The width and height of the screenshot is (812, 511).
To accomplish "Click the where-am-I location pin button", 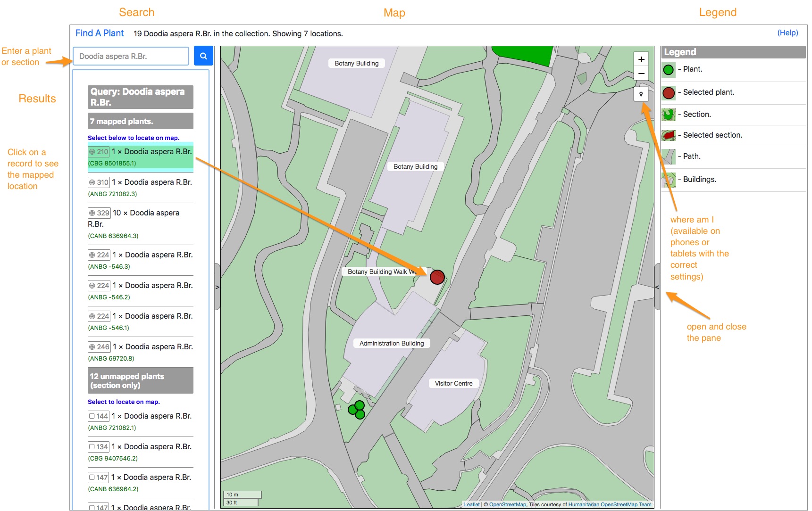I will pyautogui.click(x=641, y=94).
